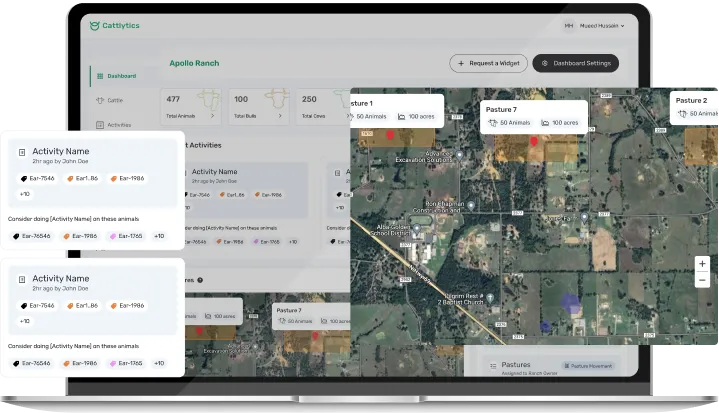719x413 pixels.
Task: Click the Ear-7546 tag in the dashboard card
Action: tap(197, 195)
